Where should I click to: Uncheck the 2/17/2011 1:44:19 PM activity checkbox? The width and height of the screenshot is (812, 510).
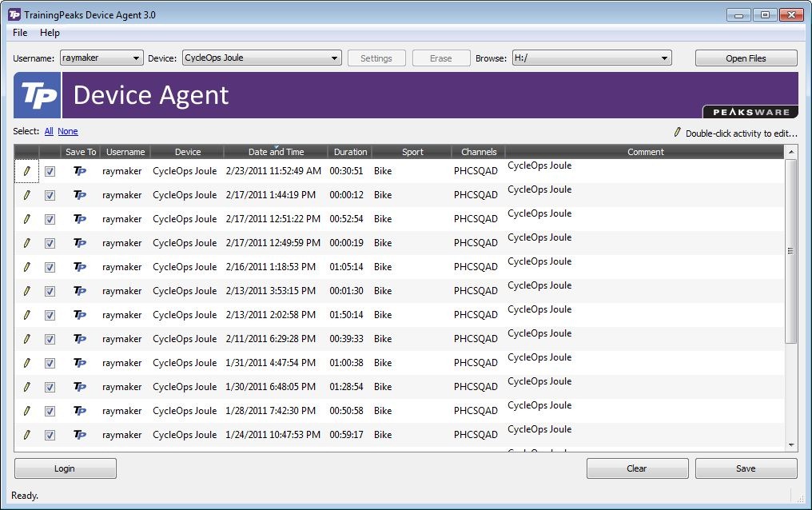click(50, 195)
